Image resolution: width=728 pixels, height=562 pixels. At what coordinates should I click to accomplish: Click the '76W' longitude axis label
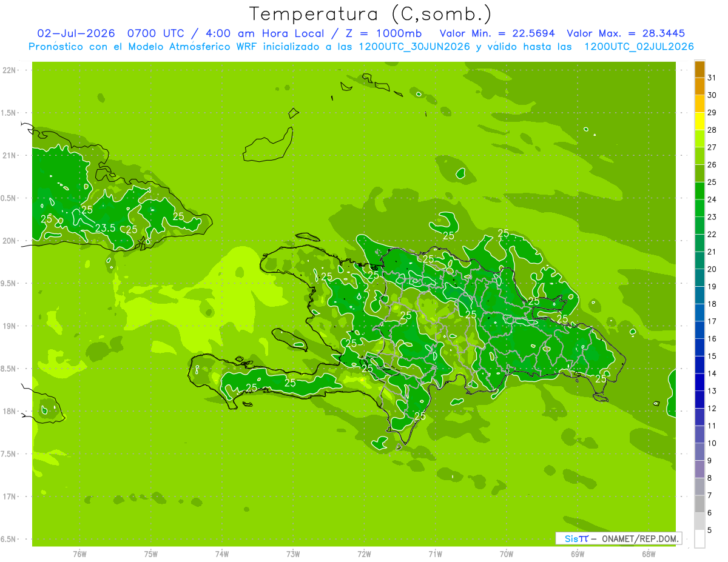(79, 554)
